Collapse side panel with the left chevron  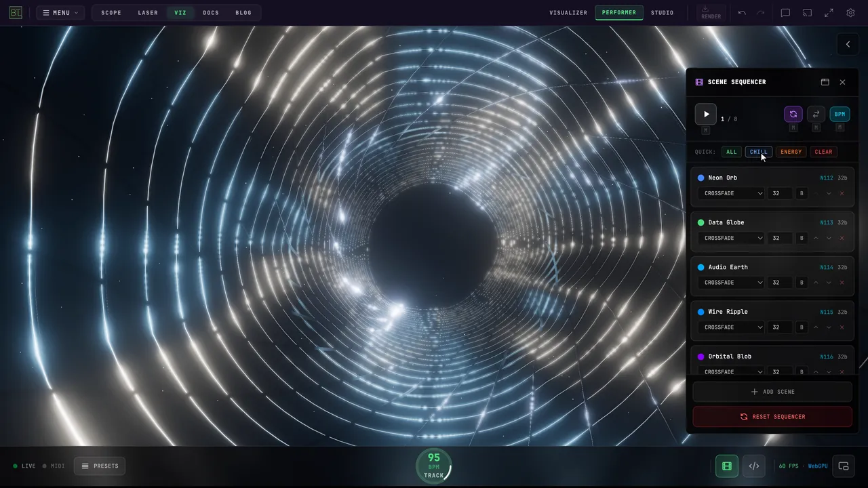(848, 44)
